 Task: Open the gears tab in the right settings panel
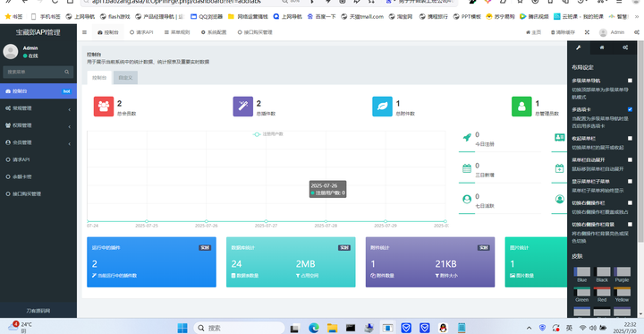(x=625, y=47)
